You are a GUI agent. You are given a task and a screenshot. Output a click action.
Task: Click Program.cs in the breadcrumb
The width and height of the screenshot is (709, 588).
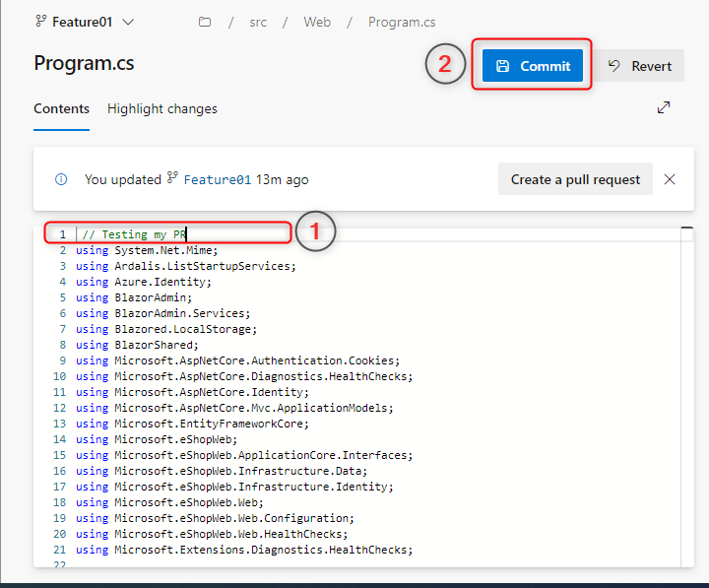tap(402, 23)
